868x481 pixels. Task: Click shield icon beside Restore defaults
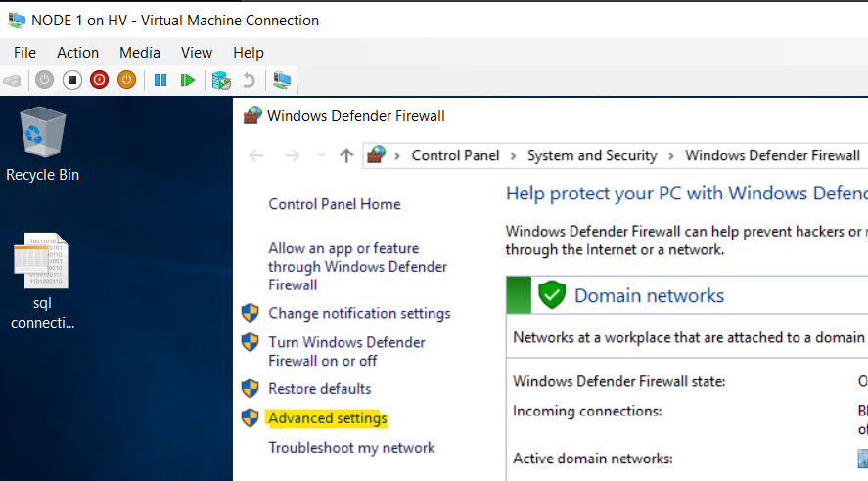tap(251, 389)
